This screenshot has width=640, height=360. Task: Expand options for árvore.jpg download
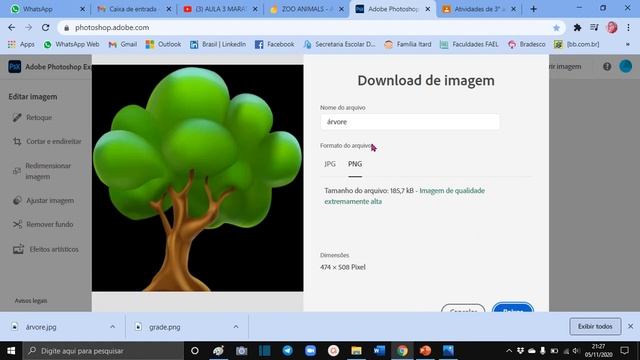click(112, 327)
